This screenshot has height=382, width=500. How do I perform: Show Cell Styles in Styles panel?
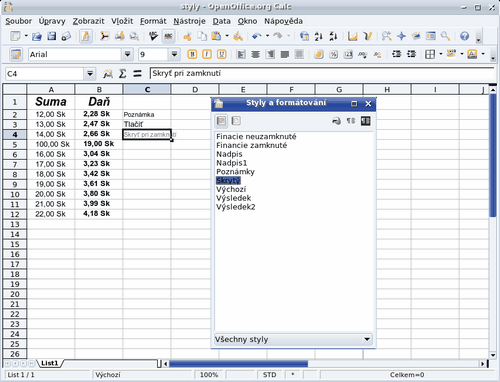pos(221,121)
